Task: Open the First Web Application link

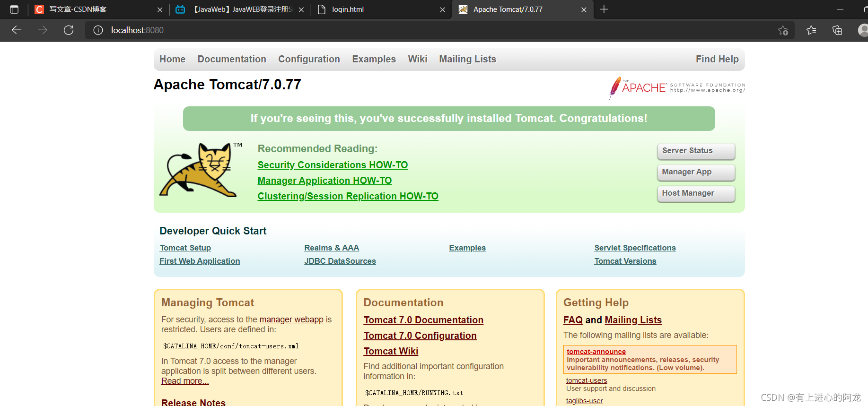Action: (x=200, y=261)
